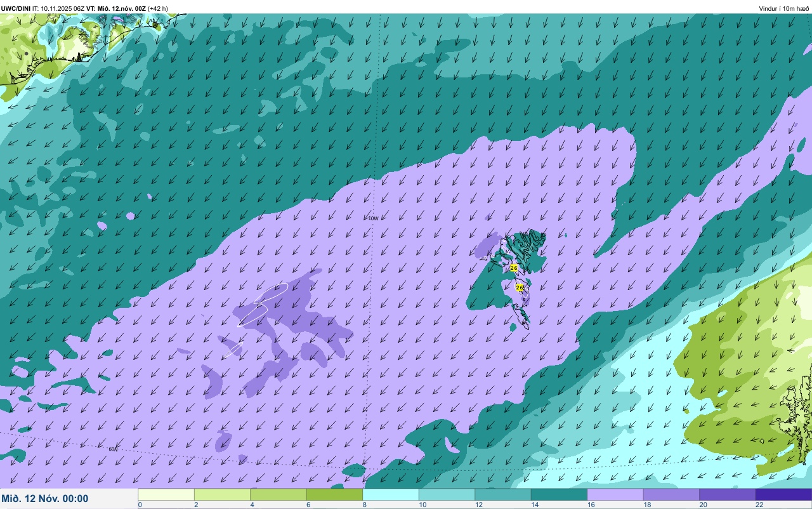This screenshot has height=509, width=812.
Task: Click the southern yellow 26 wind marker
Action: tap(520, 288)
